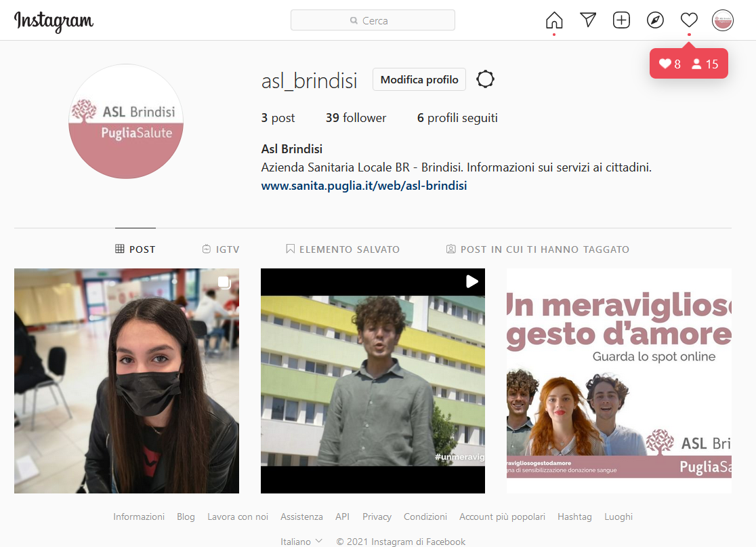Image resolution: width=756 pixels, height=547 pixels.
Task: Click the asl_brindisi username heading
Action: 309,81
